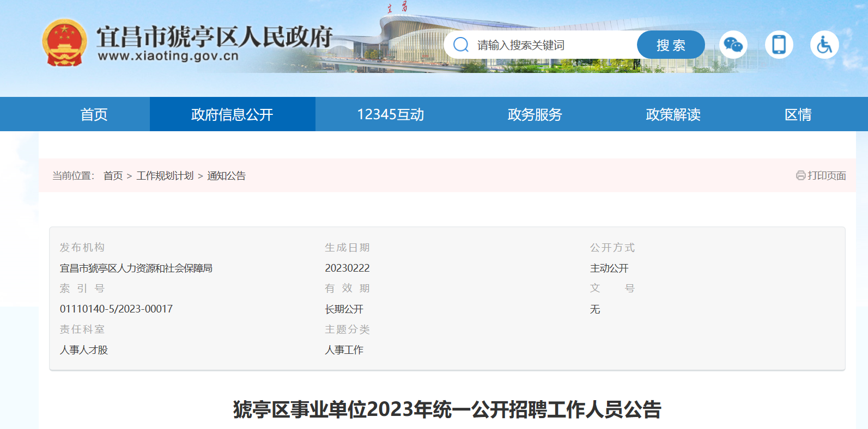Screen dimensions: 868x429
Task: Focus the 请输入搜索关键词 search field
Action: click(550, 45)
